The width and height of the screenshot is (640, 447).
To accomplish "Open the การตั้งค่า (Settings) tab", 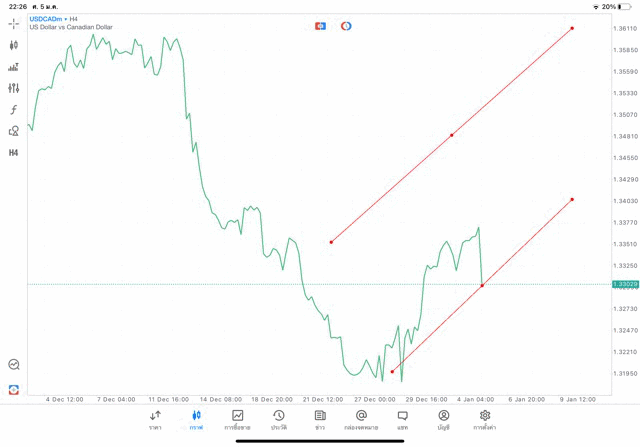I will (x=485, y=420).
